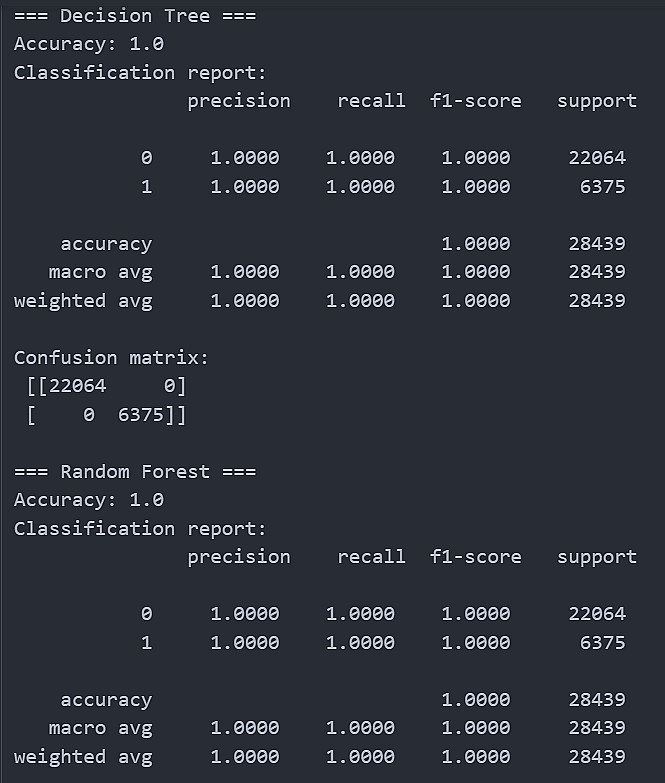Click the Decision Tree "Accuracy: 1.0" line

89,44
